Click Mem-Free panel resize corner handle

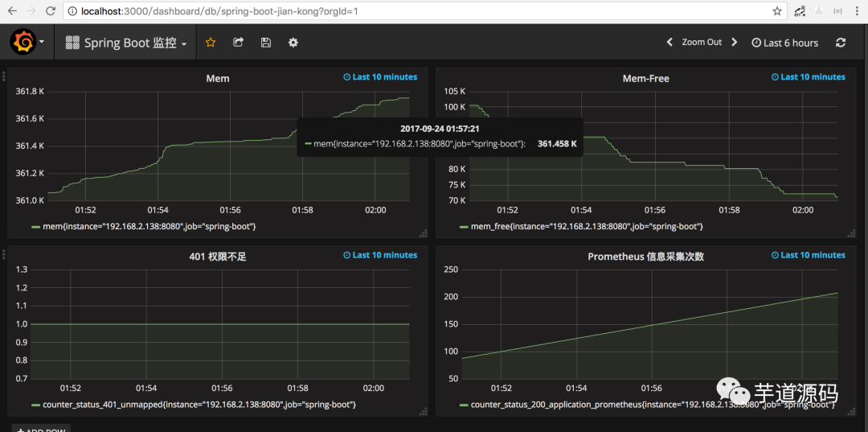click(851, 233)
